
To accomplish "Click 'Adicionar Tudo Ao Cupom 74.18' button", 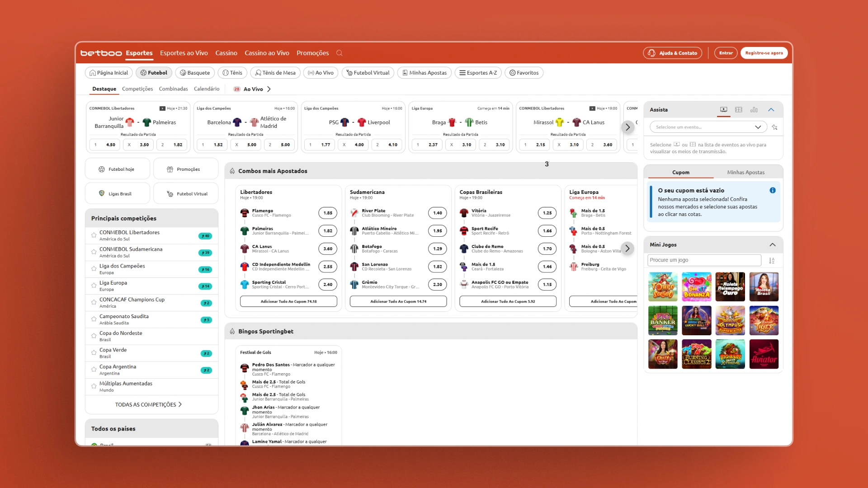I will click(288, 301).
